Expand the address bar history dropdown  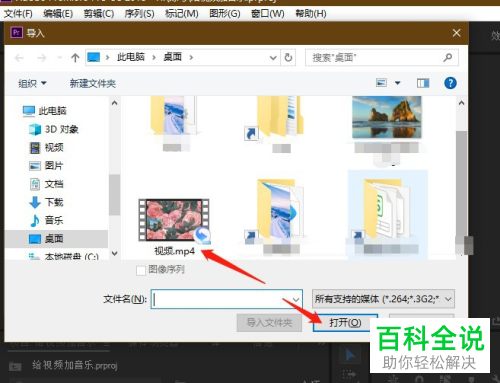[x=273, y=58]
